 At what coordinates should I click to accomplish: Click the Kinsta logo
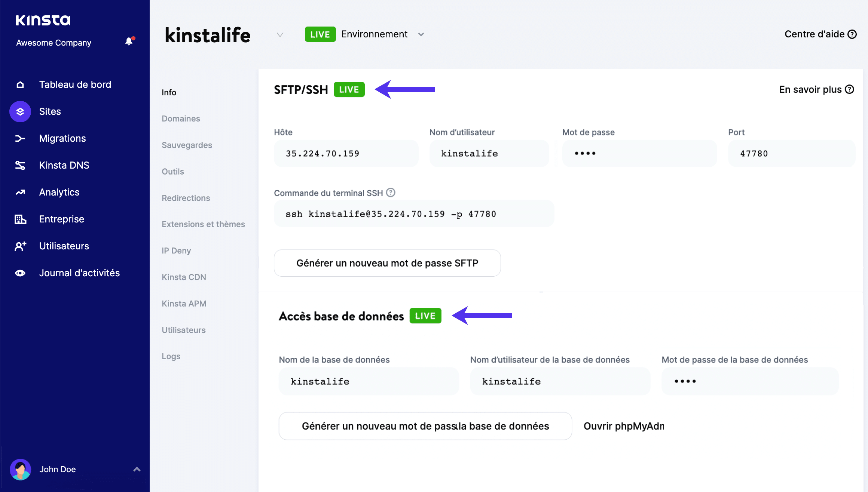point(42,20)
